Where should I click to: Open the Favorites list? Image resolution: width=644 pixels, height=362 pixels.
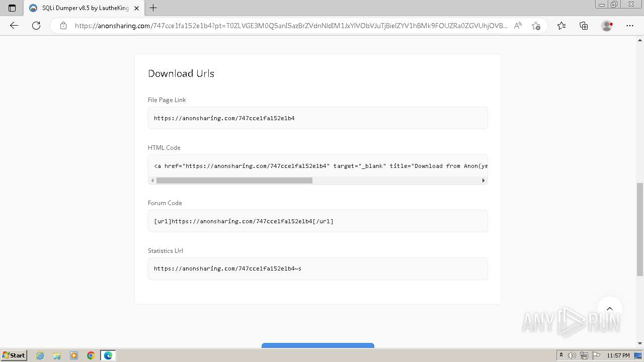click(561, 26)
